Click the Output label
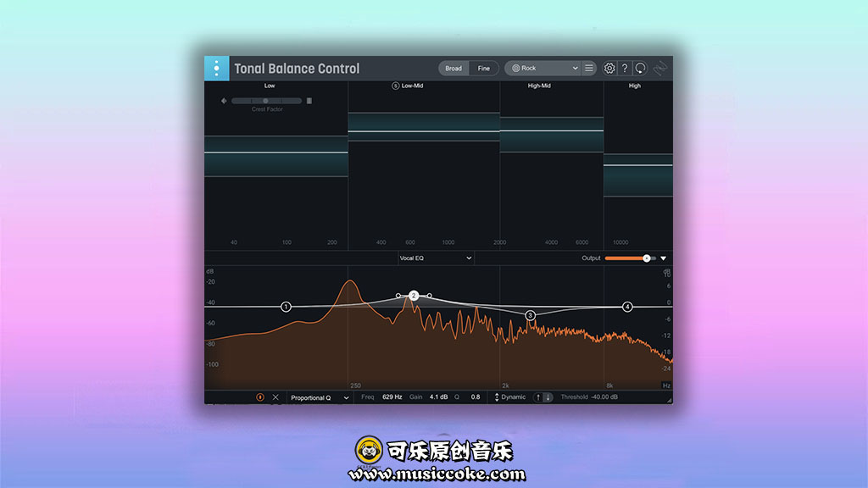The width and height of the screenshot is (868, 488). [591, 258]
